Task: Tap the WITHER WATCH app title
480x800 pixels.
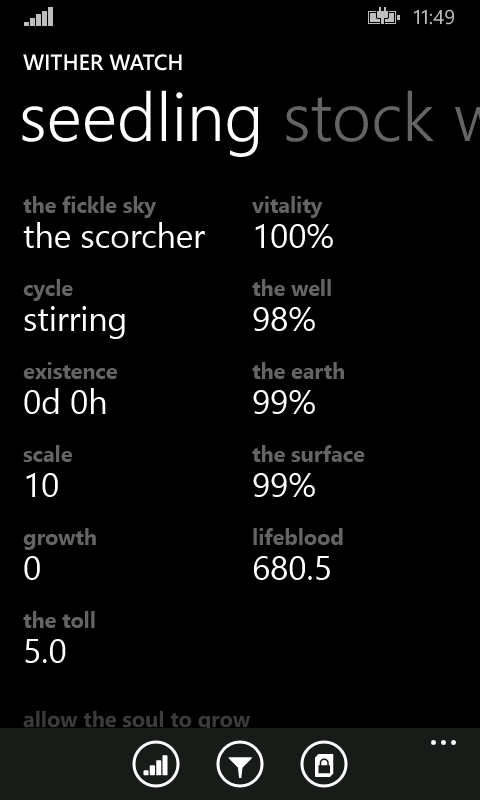Action: coord(103,63)
